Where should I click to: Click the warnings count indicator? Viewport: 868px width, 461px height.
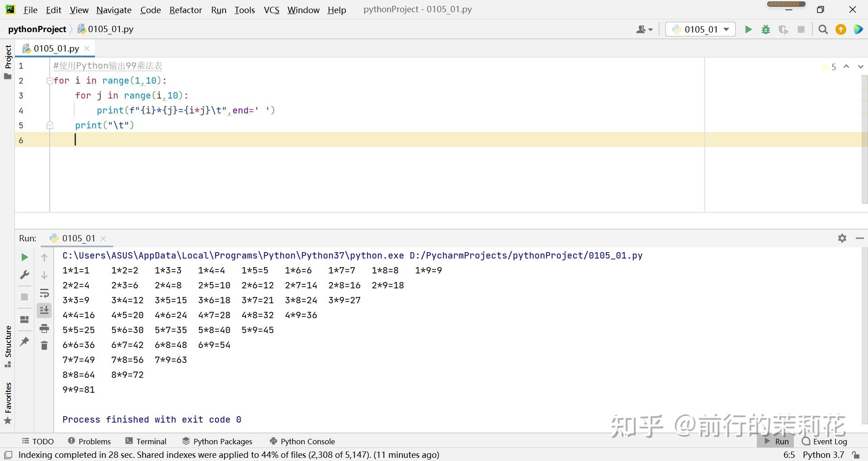tap(830, 67)
